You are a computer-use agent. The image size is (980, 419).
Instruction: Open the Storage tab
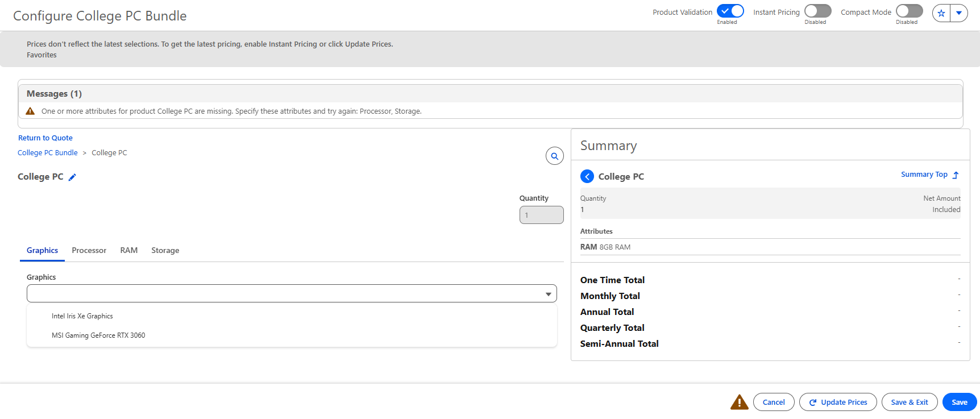tap(165, 251)
